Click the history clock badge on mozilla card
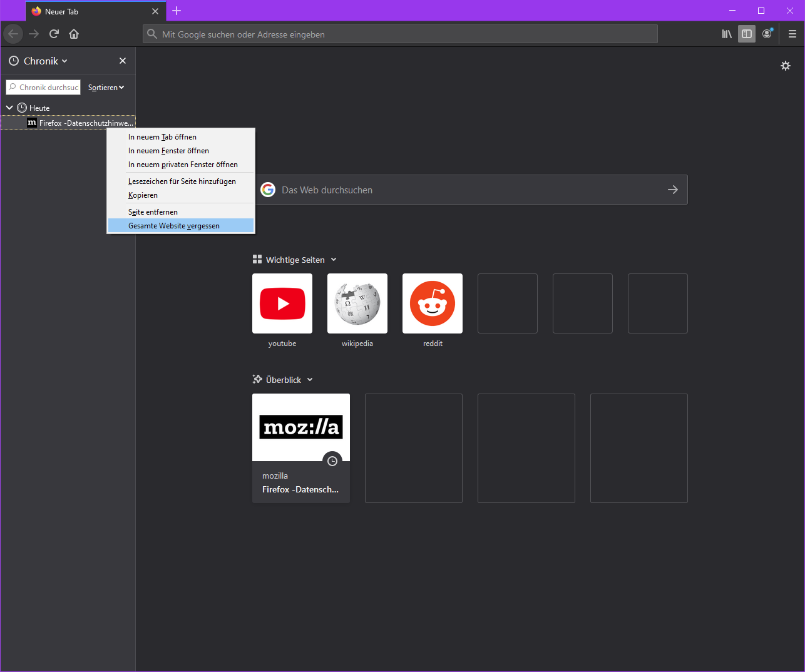 pos(332,461)
